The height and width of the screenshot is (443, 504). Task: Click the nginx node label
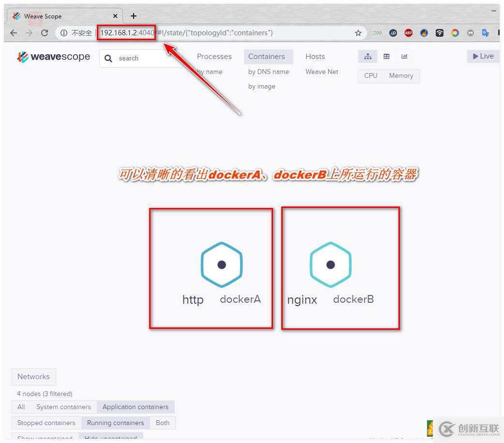coord(302,300)
